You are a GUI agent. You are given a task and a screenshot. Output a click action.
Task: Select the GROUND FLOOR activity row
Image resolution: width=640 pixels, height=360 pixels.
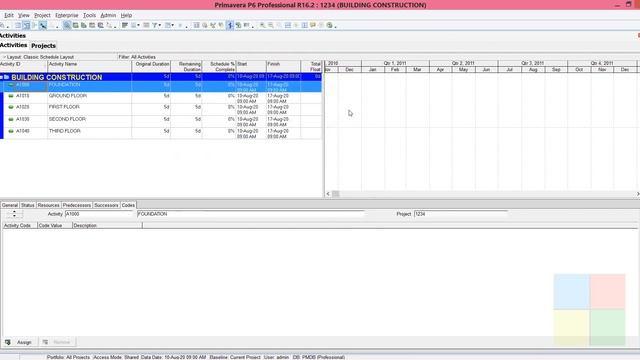click(162, 98)
